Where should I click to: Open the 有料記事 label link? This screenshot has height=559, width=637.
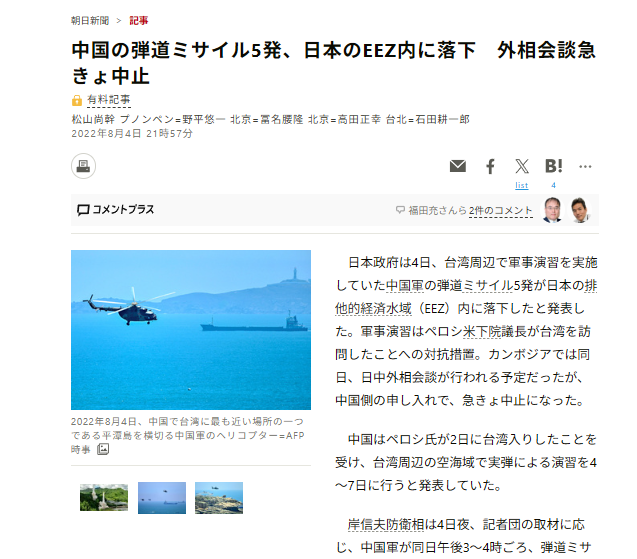click(x=108, y=100)
